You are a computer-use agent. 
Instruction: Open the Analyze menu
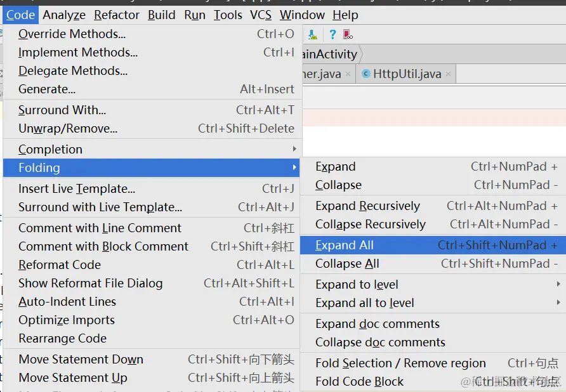[x=64, y=15]
